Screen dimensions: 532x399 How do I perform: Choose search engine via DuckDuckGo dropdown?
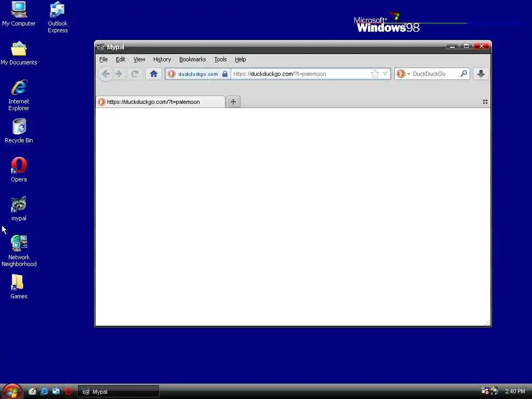click(403, 74)
